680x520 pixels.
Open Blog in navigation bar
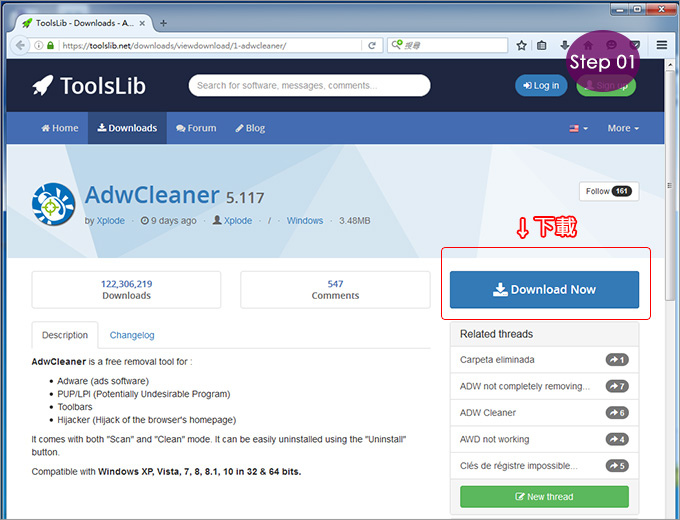250,128
